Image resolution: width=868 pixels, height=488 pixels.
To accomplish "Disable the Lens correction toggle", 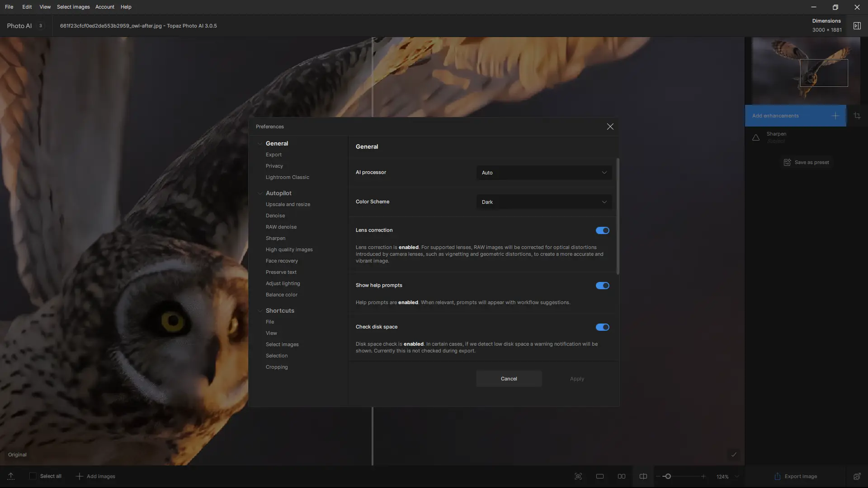I will (602, 230).
